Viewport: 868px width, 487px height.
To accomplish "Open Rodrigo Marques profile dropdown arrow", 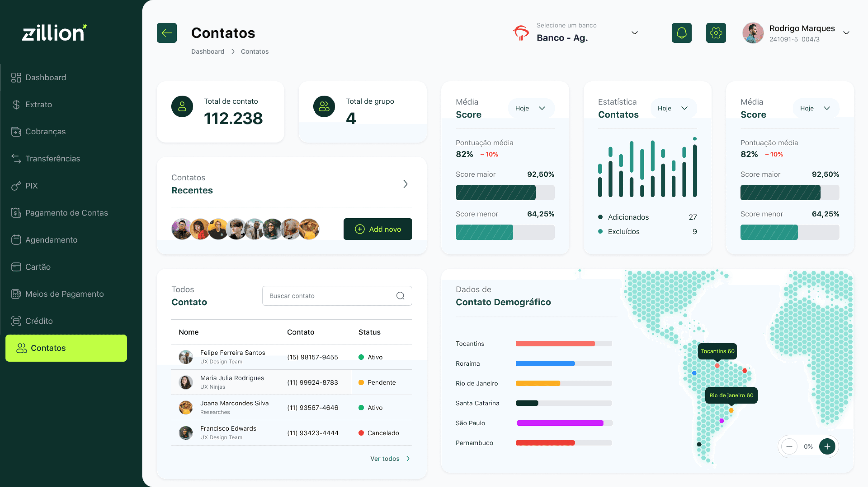I will (846, 33).
